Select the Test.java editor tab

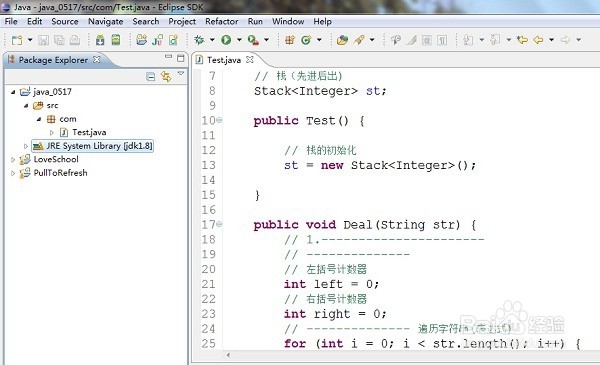224,60
